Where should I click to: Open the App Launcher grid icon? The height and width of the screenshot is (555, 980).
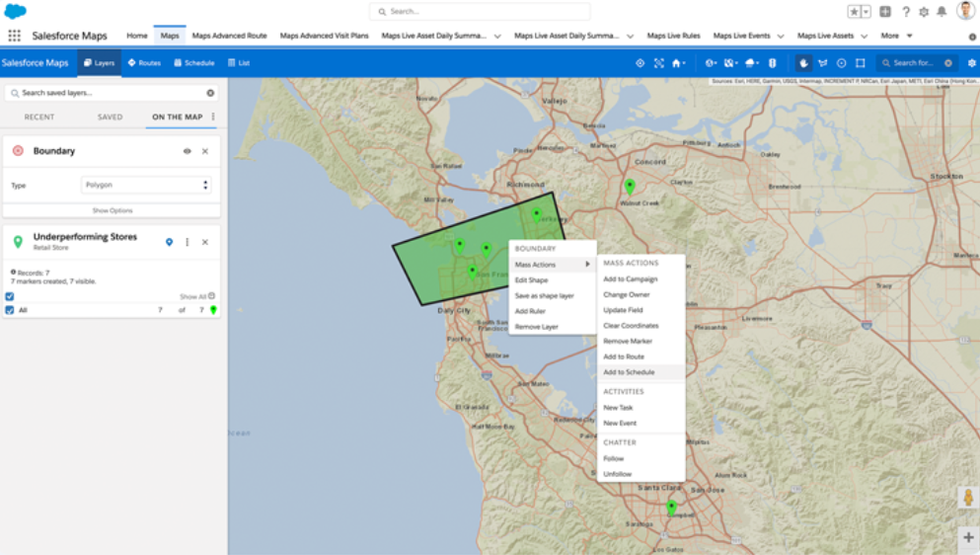14,36
